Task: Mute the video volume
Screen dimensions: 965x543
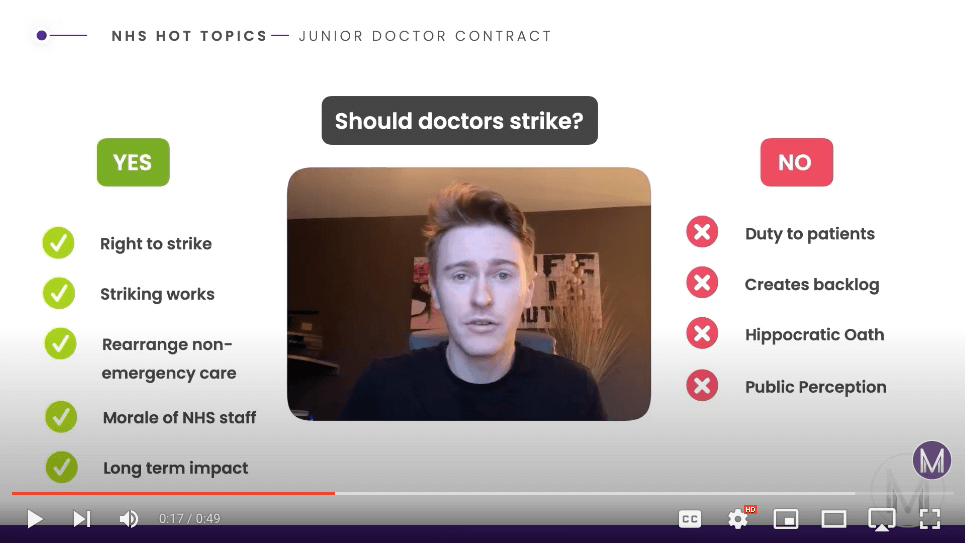Action: [x=129, y=519]
